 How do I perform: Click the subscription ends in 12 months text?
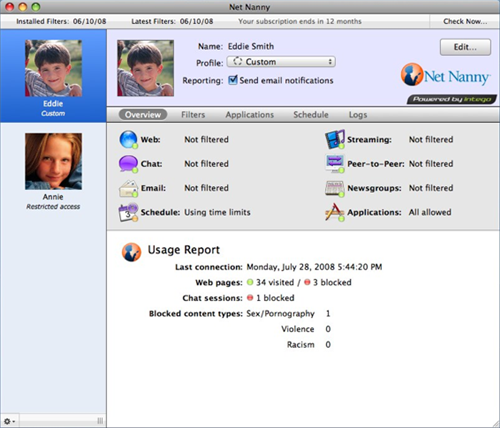click(300, 21)
